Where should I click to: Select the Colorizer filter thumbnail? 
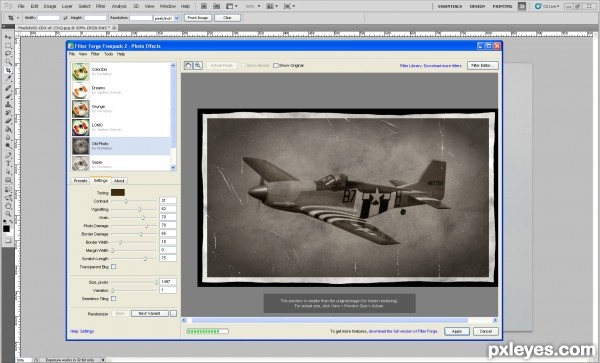tap(81, 72)
